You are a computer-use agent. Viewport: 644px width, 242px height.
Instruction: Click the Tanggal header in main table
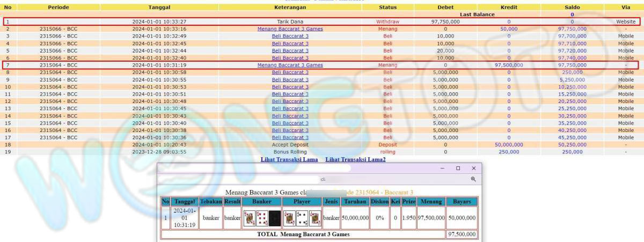(159, 8)
